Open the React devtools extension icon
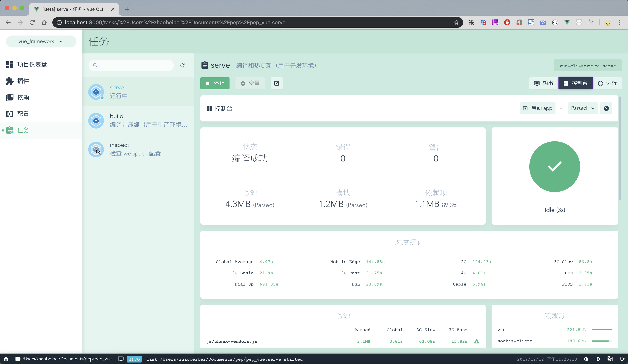Image resolution: width=628 pixels, height=364 pixels. 579,22
